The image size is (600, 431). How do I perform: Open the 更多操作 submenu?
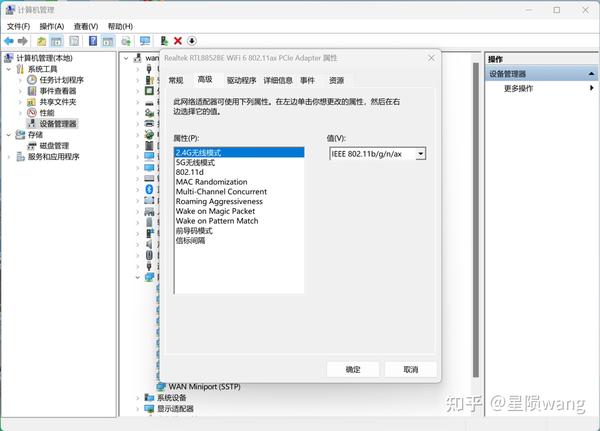tap(592, 88)
